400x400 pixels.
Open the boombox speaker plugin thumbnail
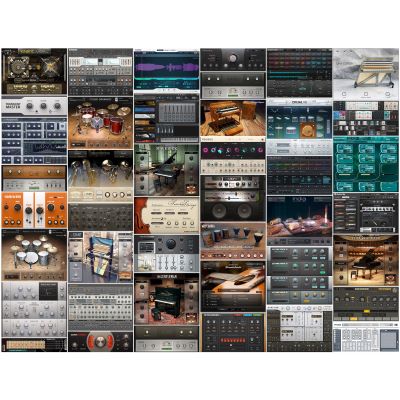pyautogui.click(x=233, y=198)
